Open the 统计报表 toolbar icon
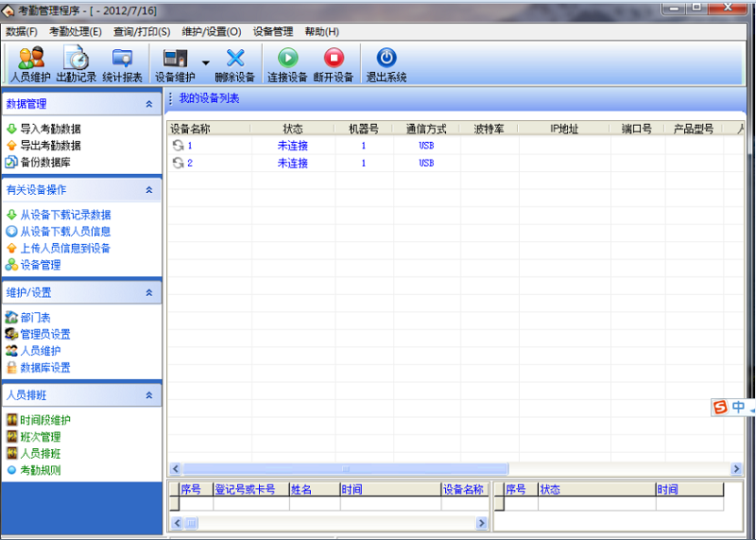The width and height of the screenshot is (756, 540). (123, 64)
